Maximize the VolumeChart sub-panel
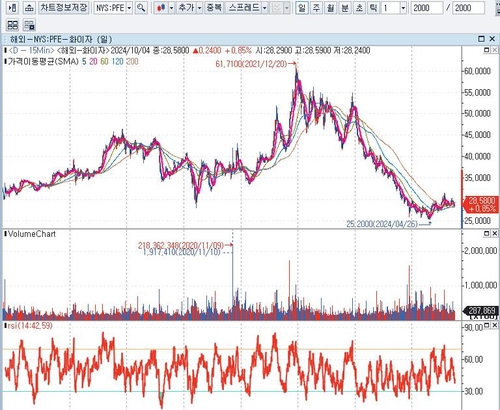 pyautogui.click(x=486, y=233)
